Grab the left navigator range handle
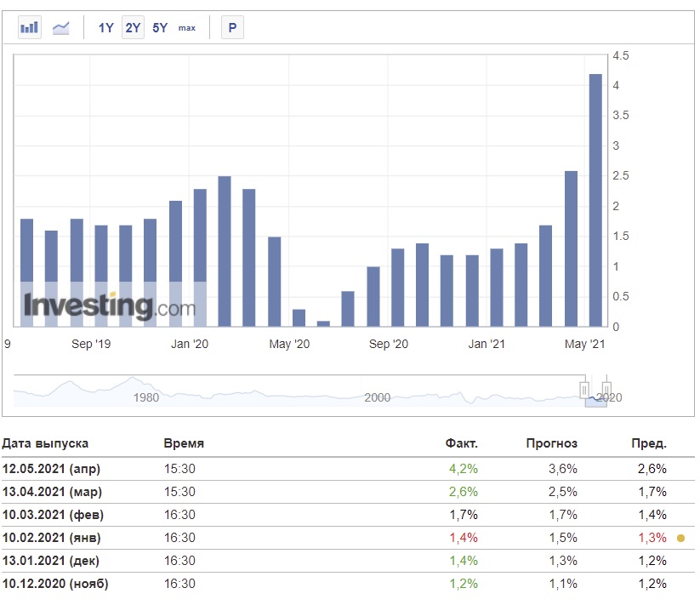Image resolution: width=700 pixels, height=605 pixels. coord(585,390)
